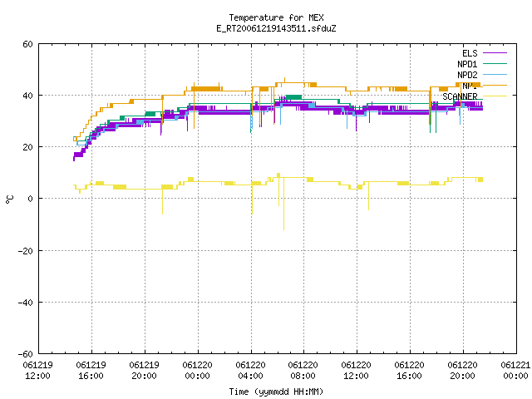Click the y-axis label -60
Image resolution: width=532 pixels, height=399 pixels.
26,354
